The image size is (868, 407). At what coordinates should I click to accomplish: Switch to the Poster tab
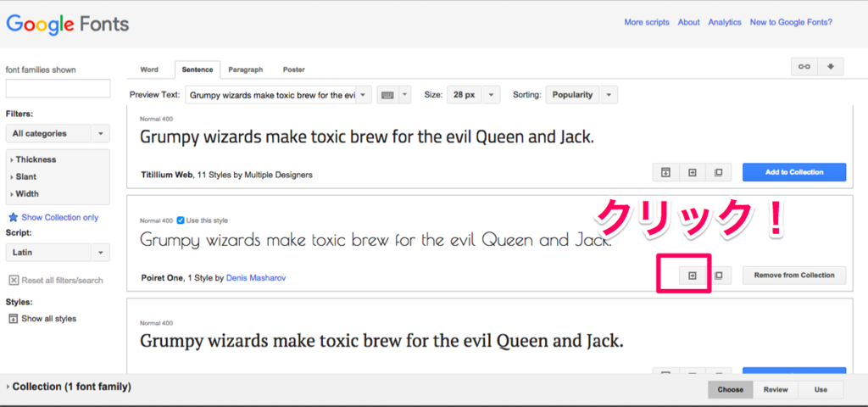click(x=294, y=70)
